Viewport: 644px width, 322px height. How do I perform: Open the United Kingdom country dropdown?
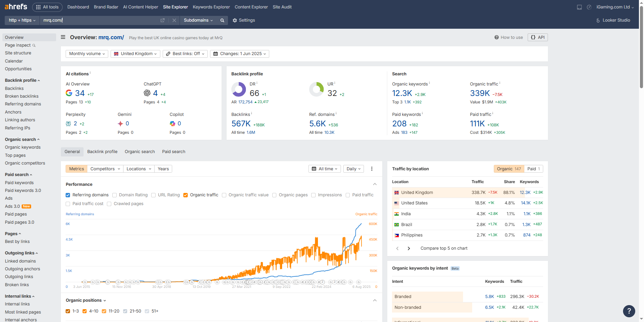(x=135, y=54)
